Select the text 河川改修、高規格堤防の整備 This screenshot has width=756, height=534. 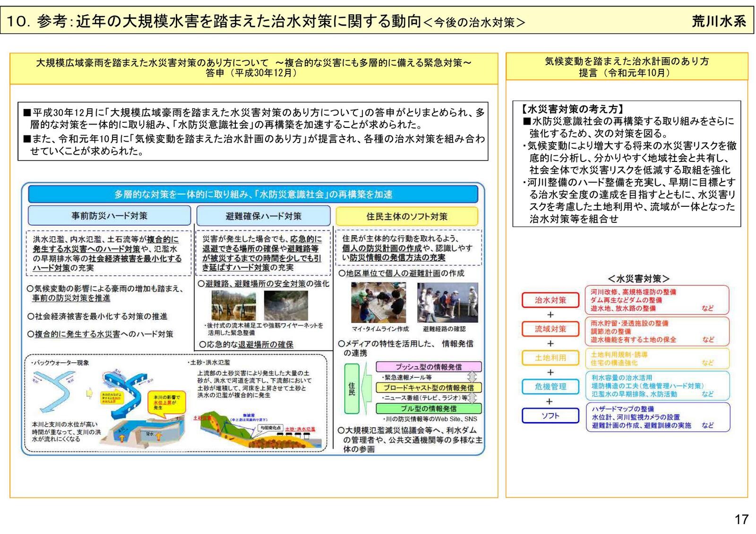pyautogui.click(x=633, y=292)
